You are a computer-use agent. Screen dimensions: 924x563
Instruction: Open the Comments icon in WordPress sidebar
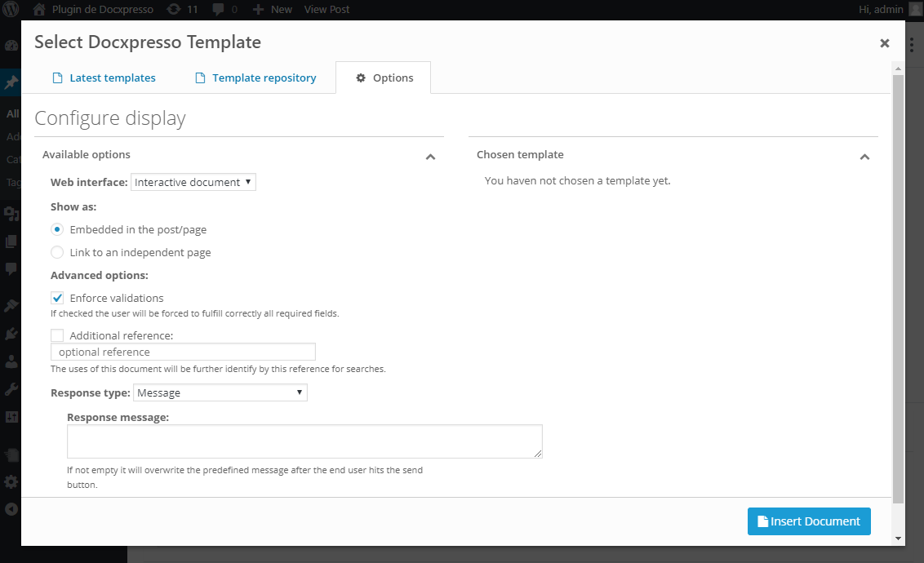pyautogui.click(x=11, y=268)
